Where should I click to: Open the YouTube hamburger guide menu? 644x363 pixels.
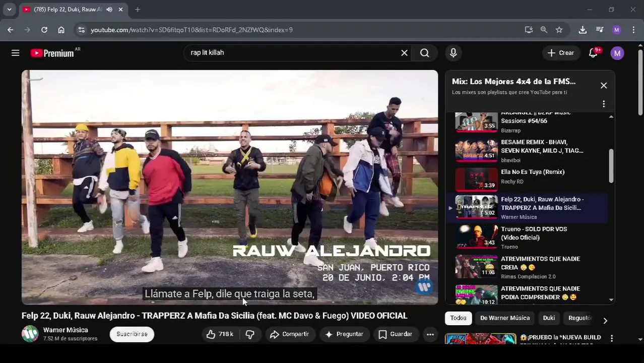coord(15,53)
